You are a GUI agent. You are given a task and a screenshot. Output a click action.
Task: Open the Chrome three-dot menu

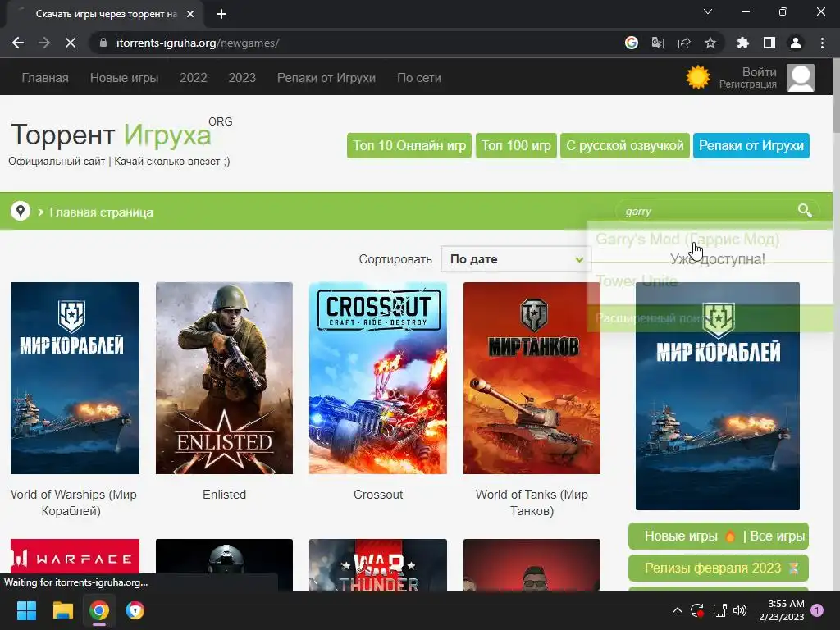[822, 43]
